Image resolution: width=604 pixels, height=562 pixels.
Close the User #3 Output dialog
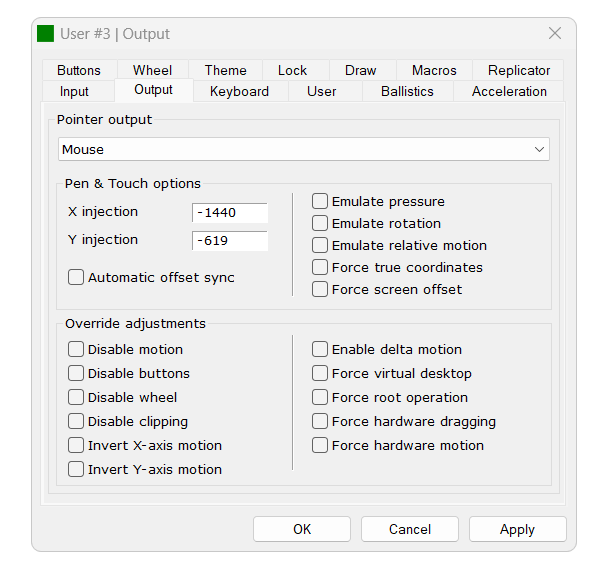click(555, 34)
